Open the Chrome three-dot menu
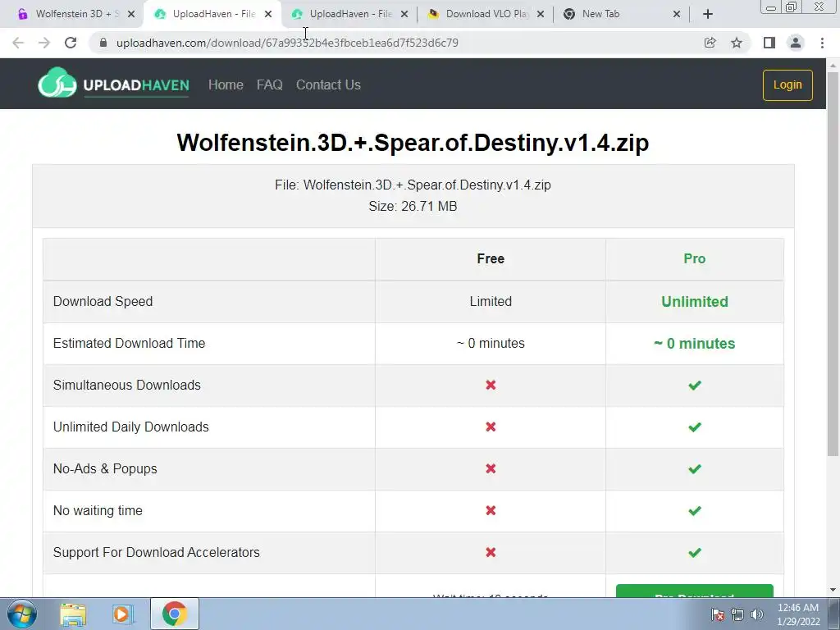This screenshot has height=630, width=840. point(822,43)
